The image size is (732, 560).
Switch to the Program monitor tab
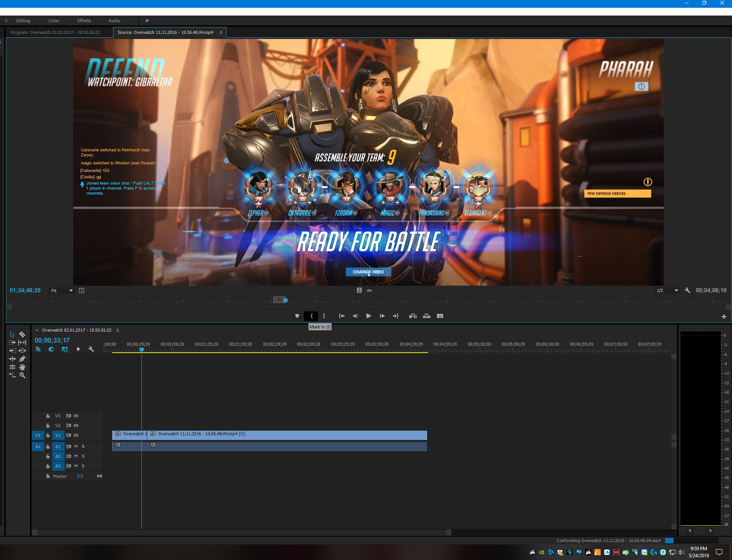[x=55, y=32]
